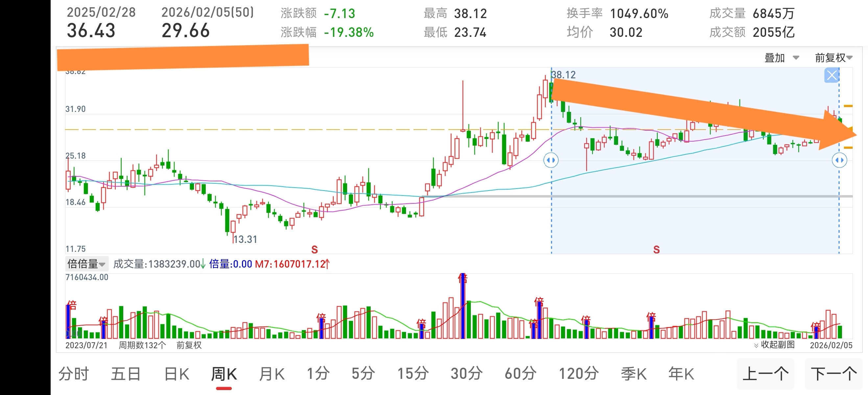This screenshot has width=868, height=395.
Task: Select the 季K quarterly tab
Action: [634, 374]
